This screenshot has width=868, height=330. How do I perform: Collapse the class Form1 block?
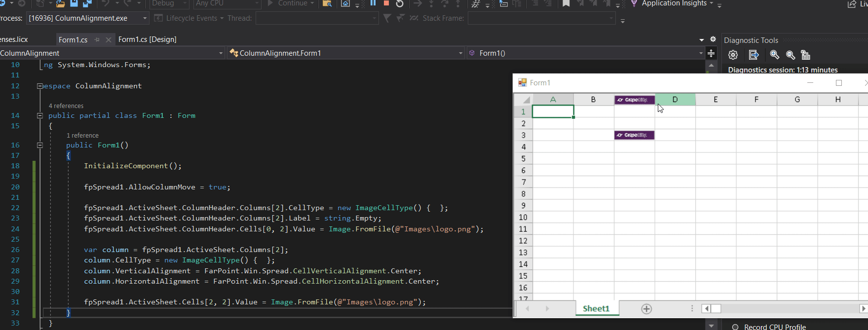[39, 115]
